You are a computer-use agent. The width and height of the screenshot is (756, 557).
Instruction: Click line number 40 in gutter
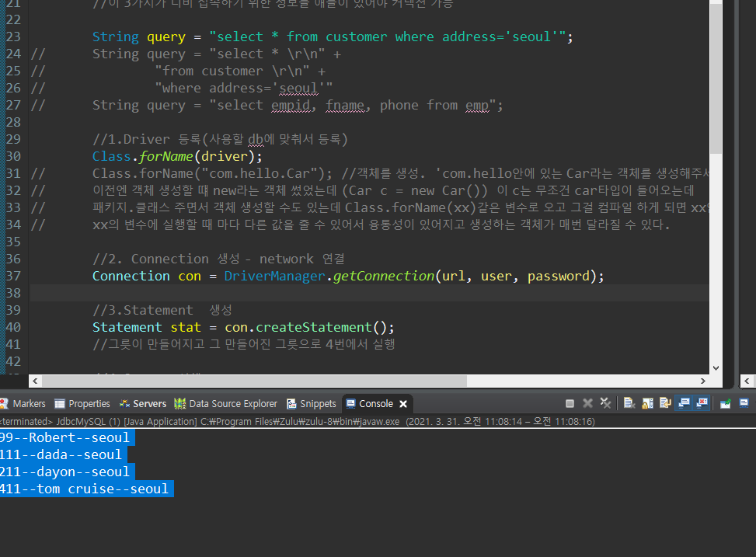point(13,327)
